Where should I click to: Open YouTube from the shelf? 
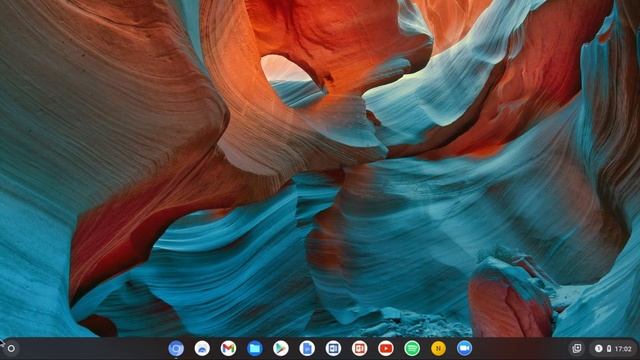pyautogui.click(x=386, y=349)
